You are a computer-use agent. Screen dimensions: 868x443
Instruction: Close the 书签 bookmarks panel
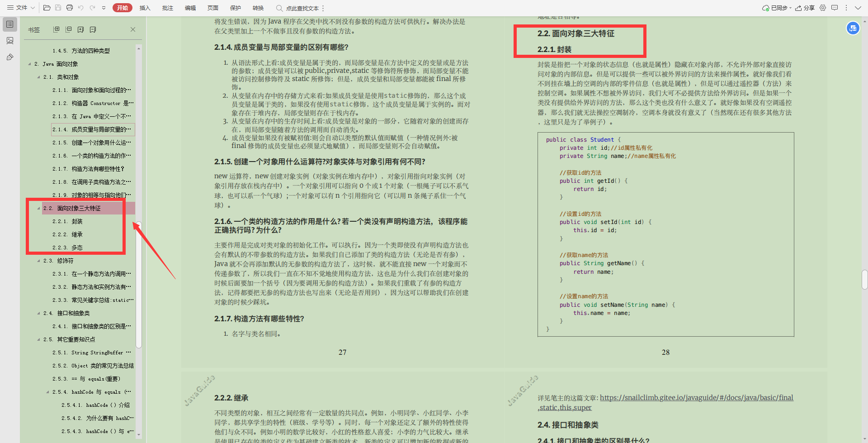tap(133, 29)
